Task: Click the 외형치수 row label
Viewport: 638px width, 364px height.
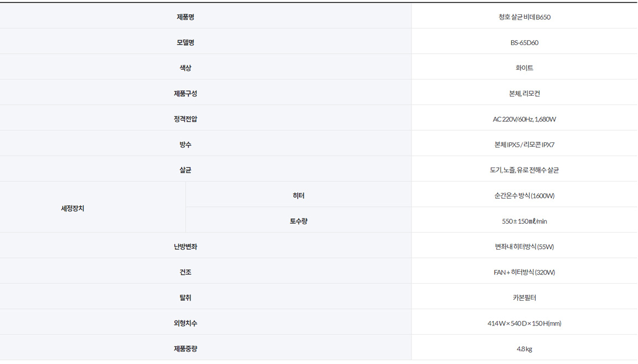Action: pos(185,323)
